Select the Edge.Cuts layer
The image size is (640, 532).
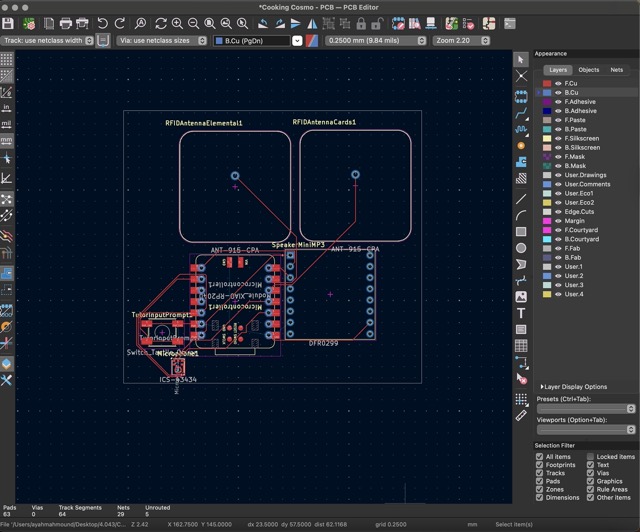tap(579, 212)
